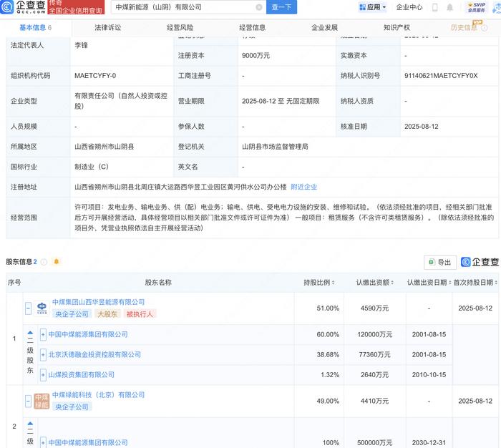501x448 pixels.
Task: Open SVIP member service icon
Action: point(477,7)
